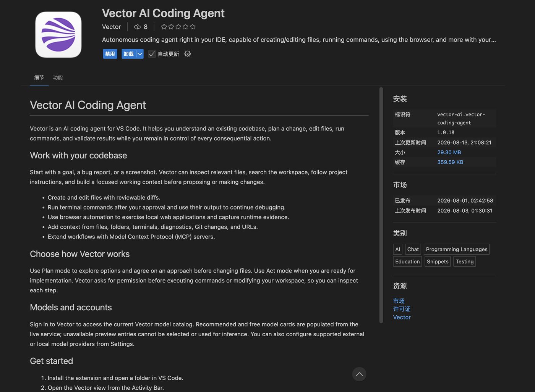This screenshot has width=535, height=392.
Task: Open the 许可证 resource link
Action: coord(402,309)
